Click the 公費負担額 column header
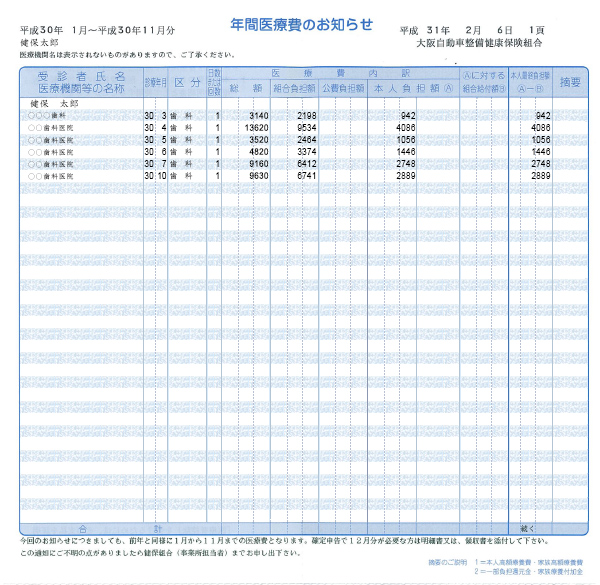Screen dimensions: 600x585 (343, 88)
